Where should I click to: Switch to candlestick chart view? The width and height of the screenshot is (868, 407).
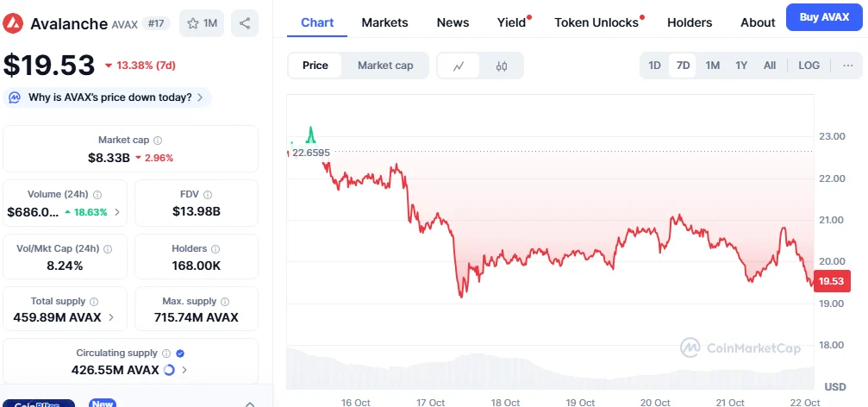pos(502,66)
